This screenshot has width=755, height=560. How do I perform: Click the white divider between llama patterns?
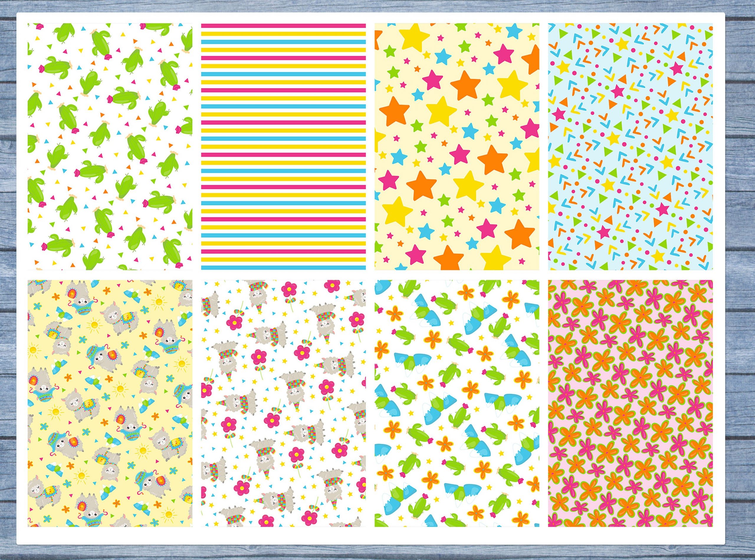coord(197,403)
